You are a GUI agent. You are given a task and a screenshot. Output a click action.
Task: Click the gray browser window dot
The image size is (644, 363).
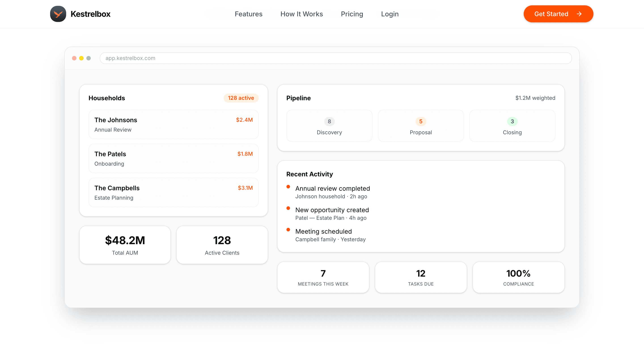point(89,58)
